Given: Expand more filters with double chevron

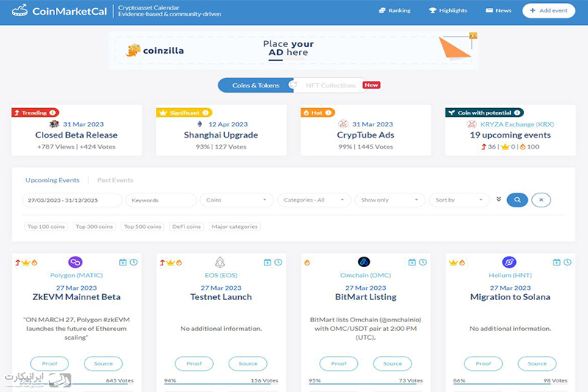Looking at the screenshot, I should [498, 199].
